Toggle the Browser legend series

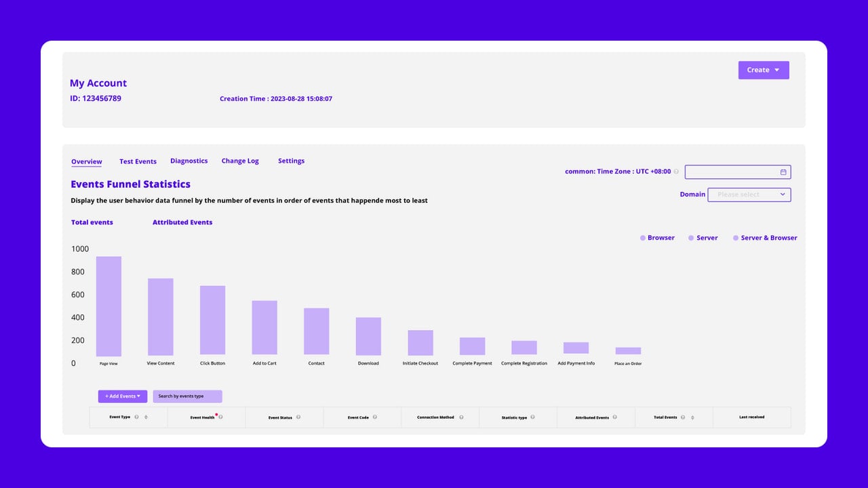(657, 238)
